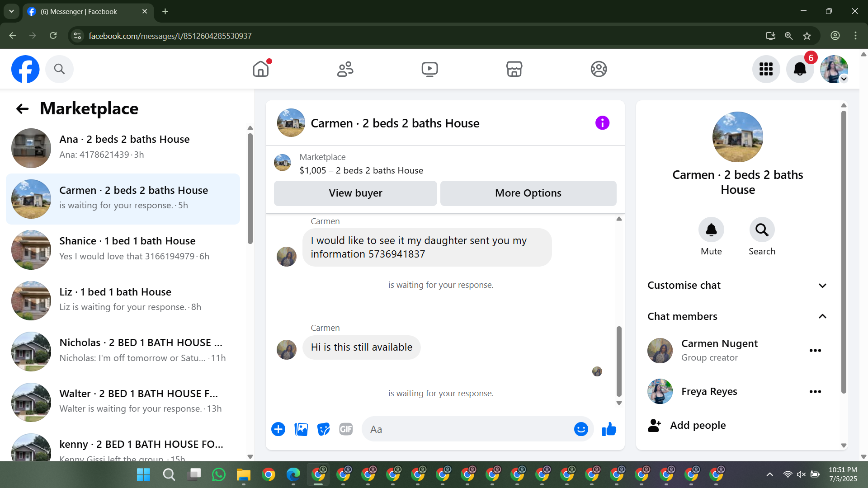Open Carmen Nugent member options

(815, 351)
